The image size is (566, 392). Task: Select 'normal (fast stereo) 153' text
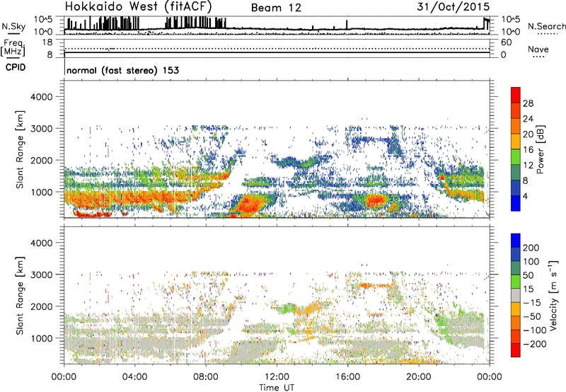[x=122, y=70]
